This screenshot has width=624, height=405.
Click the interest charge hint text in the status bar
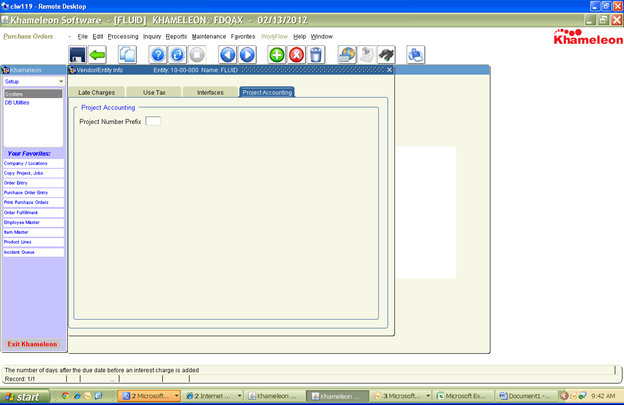(102, 370)
